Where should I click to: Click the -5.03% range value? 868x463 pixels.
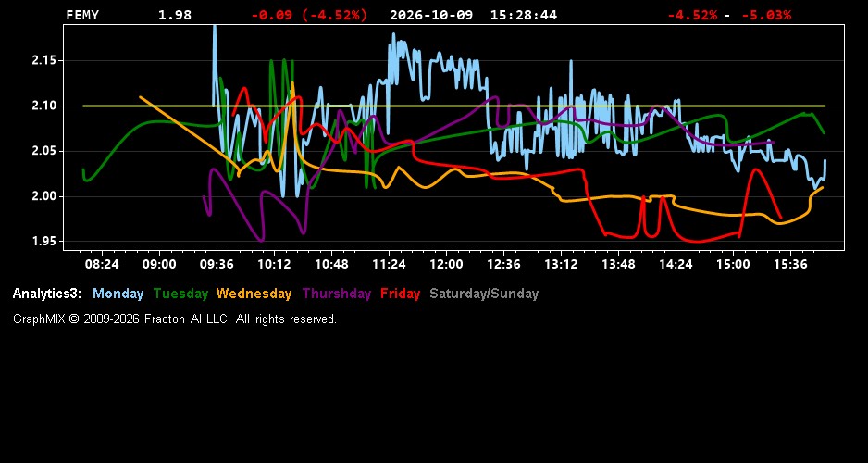[766, 16]
